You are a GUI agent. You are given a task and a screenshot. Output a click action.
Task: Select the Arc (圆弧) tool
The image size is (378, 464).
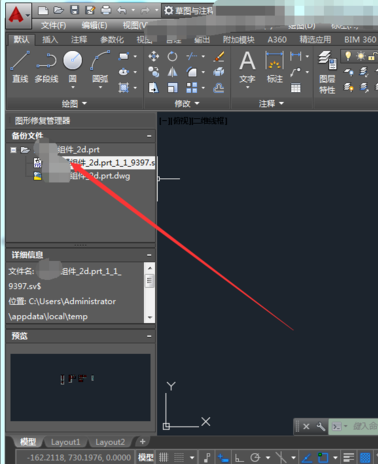pyautogui.click(x=100, y=67)
